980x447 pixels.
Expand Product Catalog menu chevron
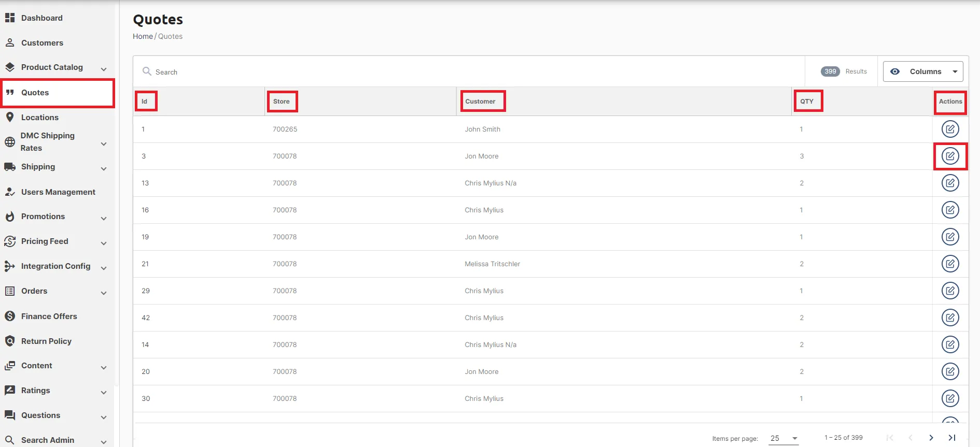104,69
